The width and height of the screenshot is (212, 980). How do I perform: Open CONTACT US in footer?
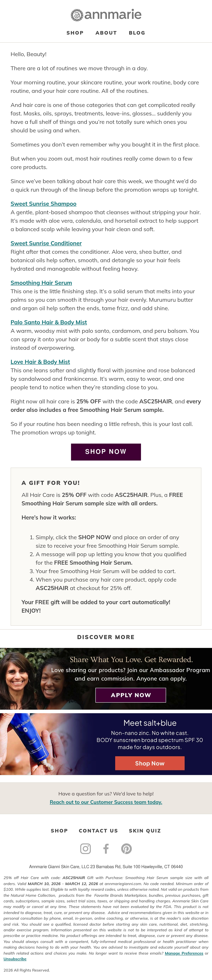[x=98, y=831]
